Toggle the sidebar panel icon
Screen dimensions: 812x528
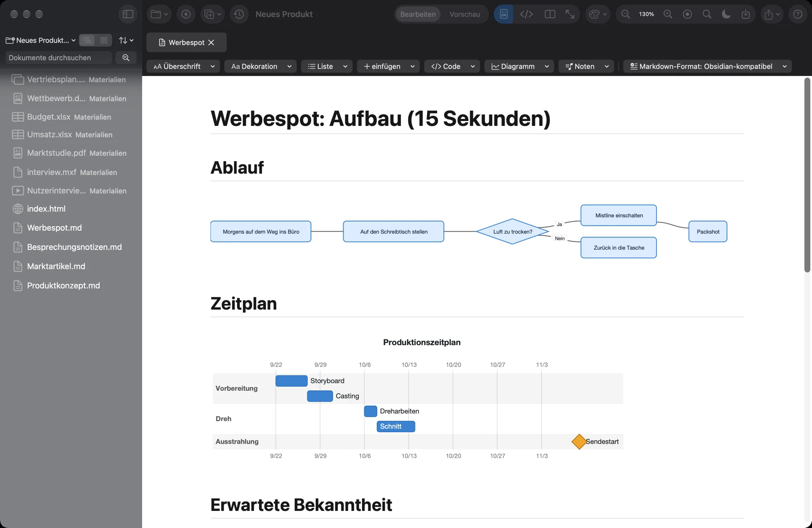pos(128,14)
